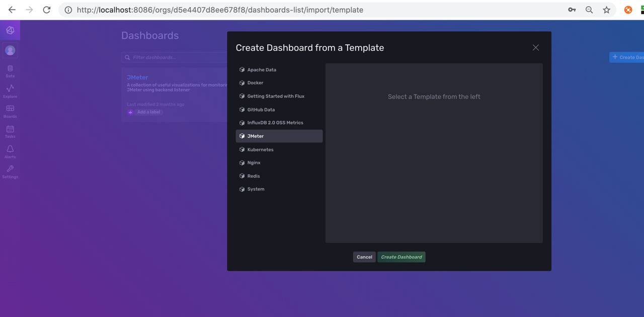Open the Data section in sidebar

click(x=10, y=71)
